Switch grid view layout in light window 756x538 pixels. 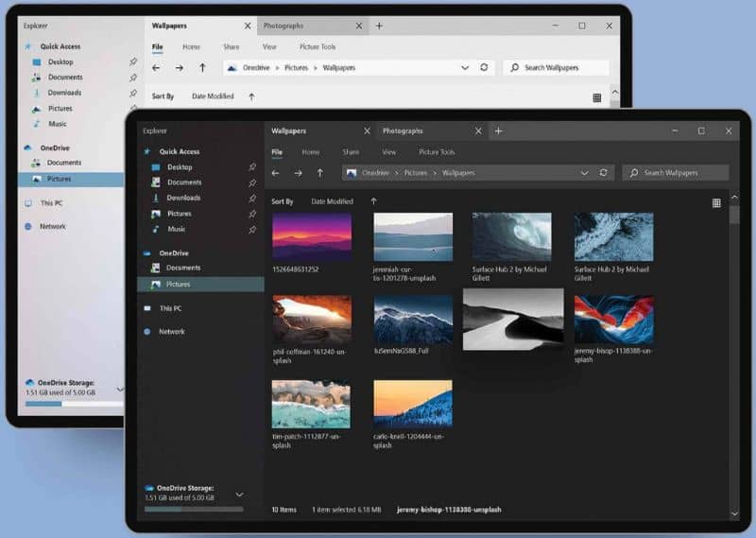pos(597,98)
